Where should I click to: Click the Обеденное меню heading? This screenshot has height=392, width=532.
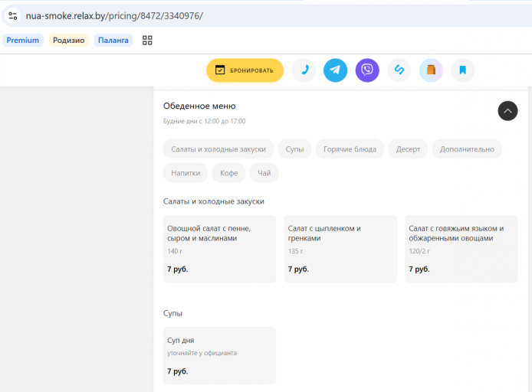(199, 106)
